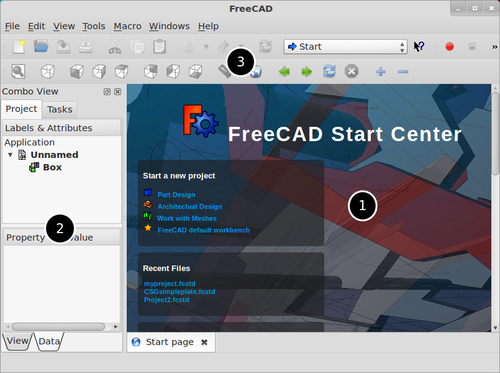Screen dimensions: 500x373
Task: Expand the toolbar overflow chevron
Action: point(495,47)
